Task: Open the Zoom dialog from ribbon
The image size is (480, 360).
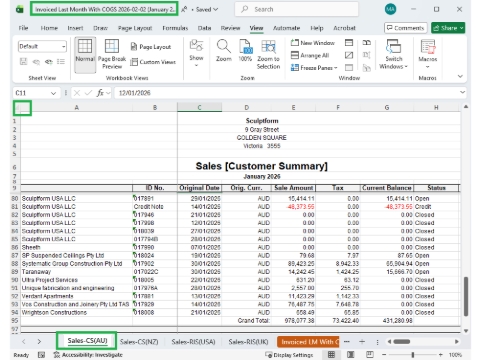Action: point(224,51)
